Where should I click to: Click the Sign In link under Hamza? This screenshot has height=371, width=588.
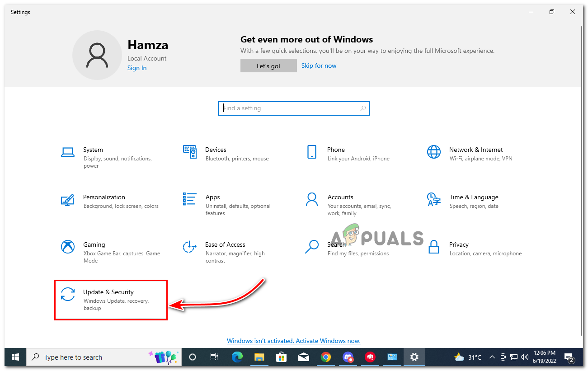pyautogui.click(x=137, y=68)
